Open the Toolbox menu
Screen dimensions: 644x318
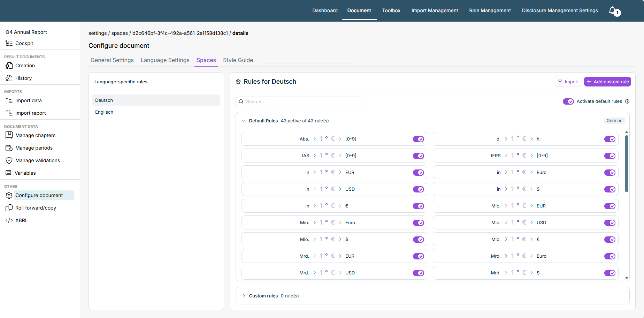tap(391, 10)
